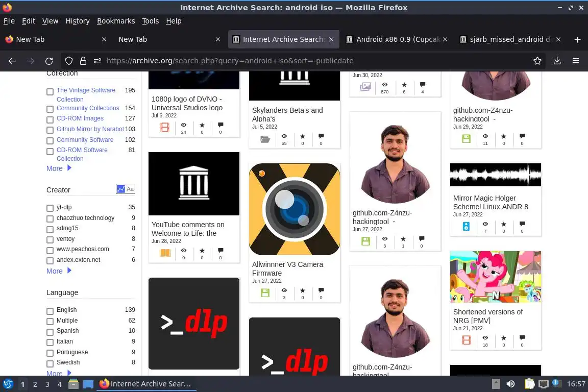Expand More under Collection filters
The image size is (588, 392).
pyautogui.click(x=59, y=168)
